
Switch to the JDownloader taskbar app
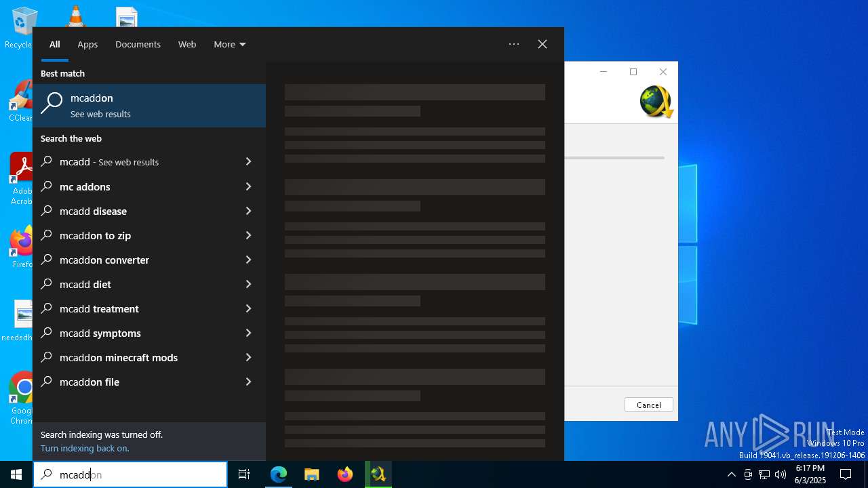click(x=378, y=474)
